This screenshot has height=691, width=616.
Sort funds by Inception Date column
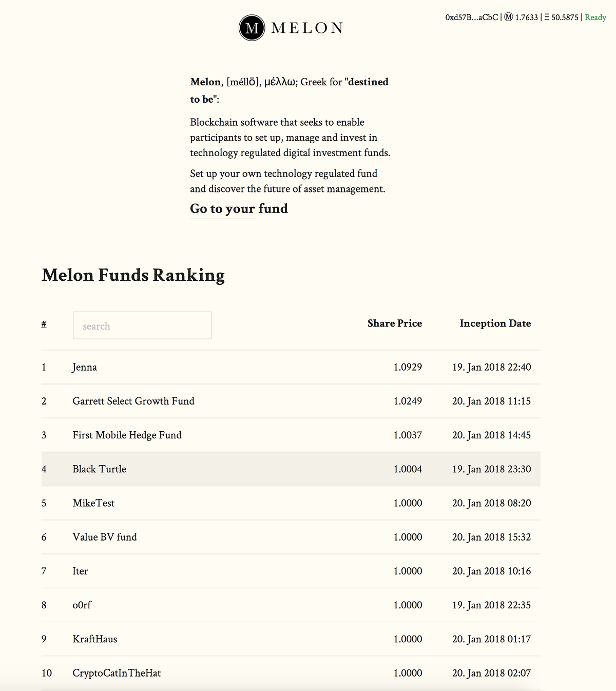[495, 323]
